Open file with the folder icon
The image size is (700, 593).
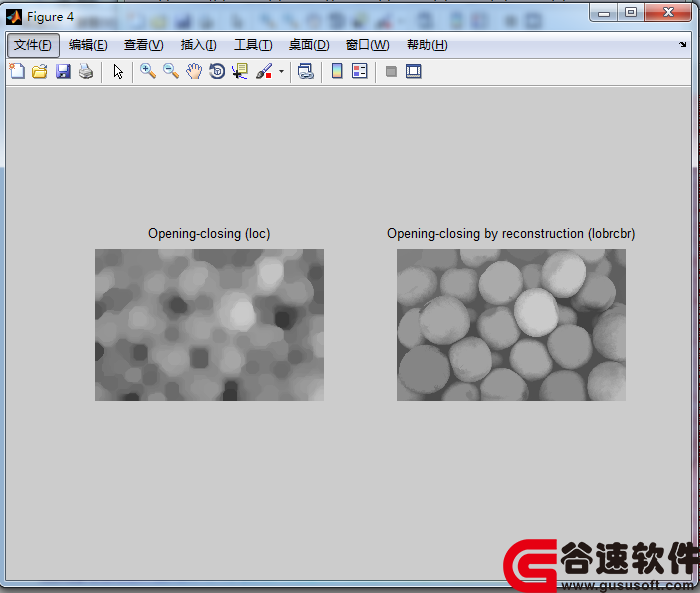click(40, 71)
